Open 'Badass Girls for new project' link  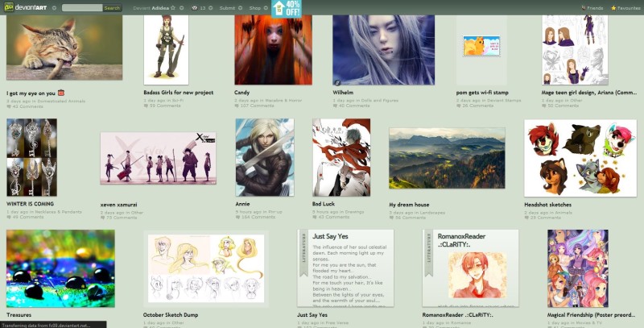(x=179, y=93)
